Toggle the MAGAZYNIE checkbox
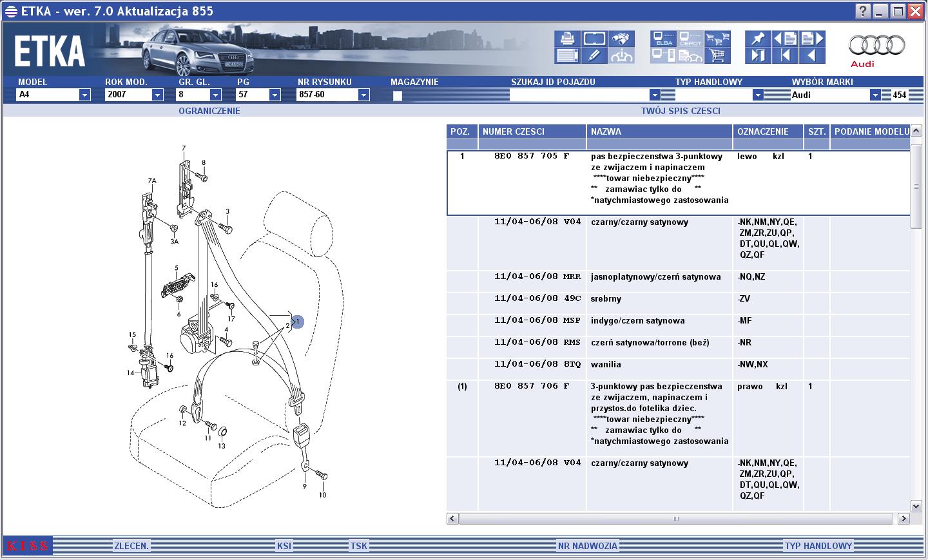The image size is (928, 560). tap(397, 96)
